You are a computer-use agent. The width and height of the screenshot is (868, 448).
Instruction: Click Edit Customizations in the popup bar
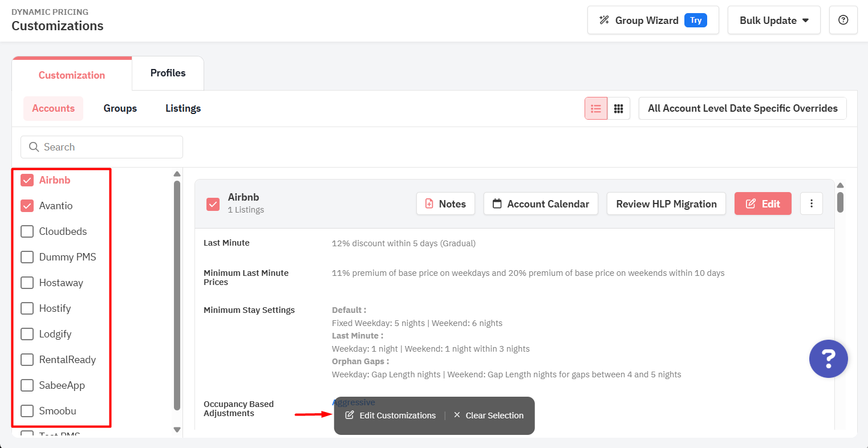(391, 416)
